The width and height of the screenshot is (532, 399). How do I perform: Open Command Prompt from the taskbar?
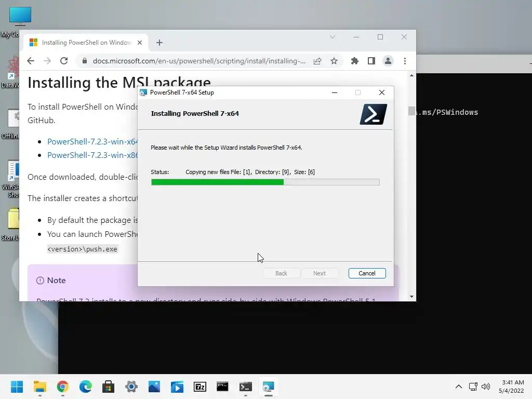[222, 387]
